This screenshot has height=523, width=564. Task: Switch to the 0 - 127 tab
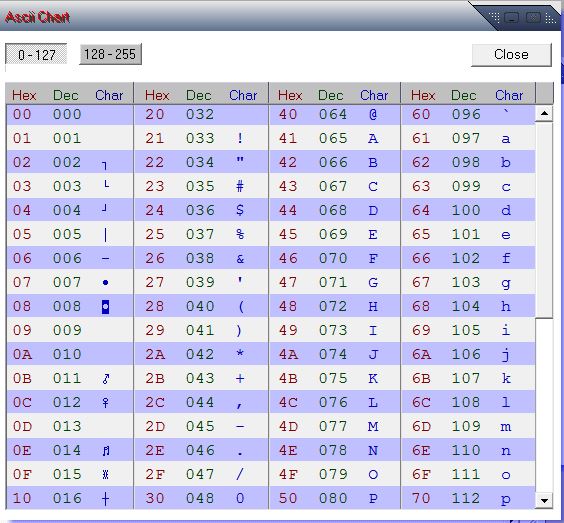(x=36, y=55)
